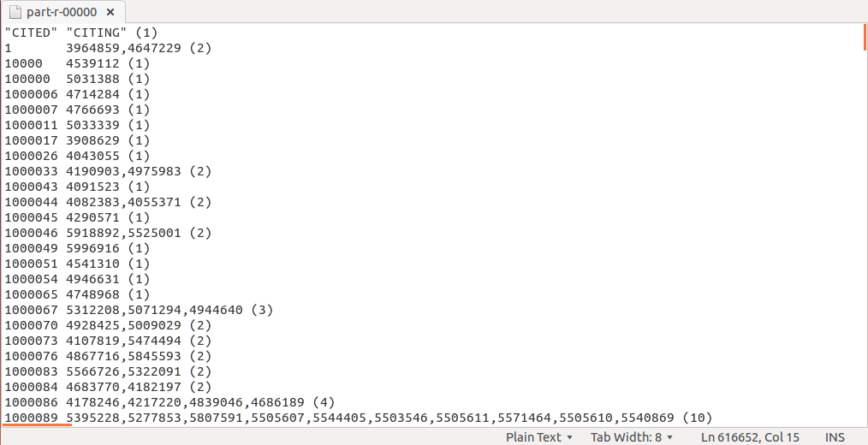The height and width of the screenshot is (445, 868).
Task: Click the line 1000067 with three citations
Action: 138,310
